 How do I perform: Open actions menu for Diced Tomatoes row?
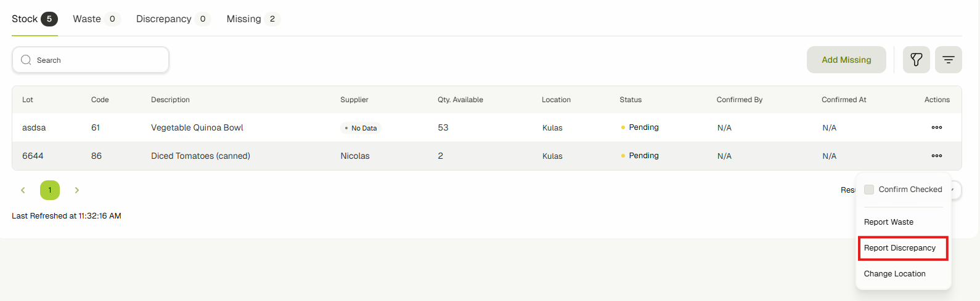(936, 156)
